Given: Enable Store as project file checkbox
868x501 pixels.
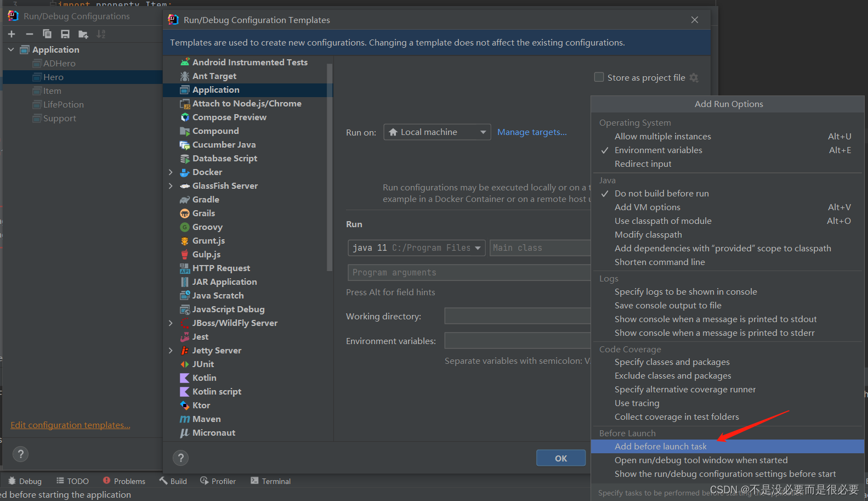Looking at the screenshot, I should pos(599,77).
